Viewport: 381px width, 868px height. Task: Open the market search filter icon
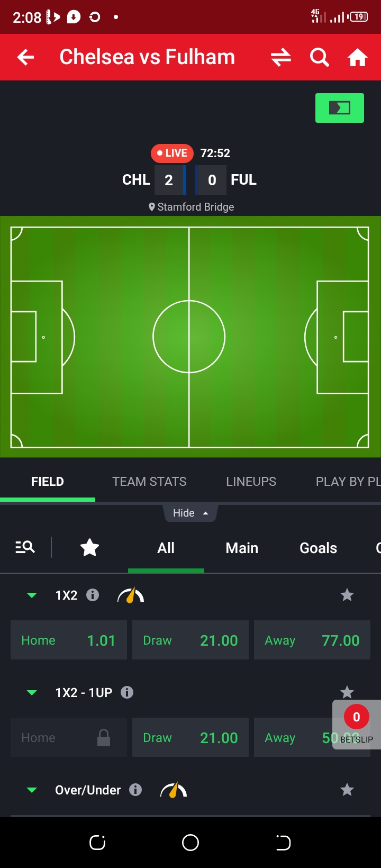pos(25,547)
